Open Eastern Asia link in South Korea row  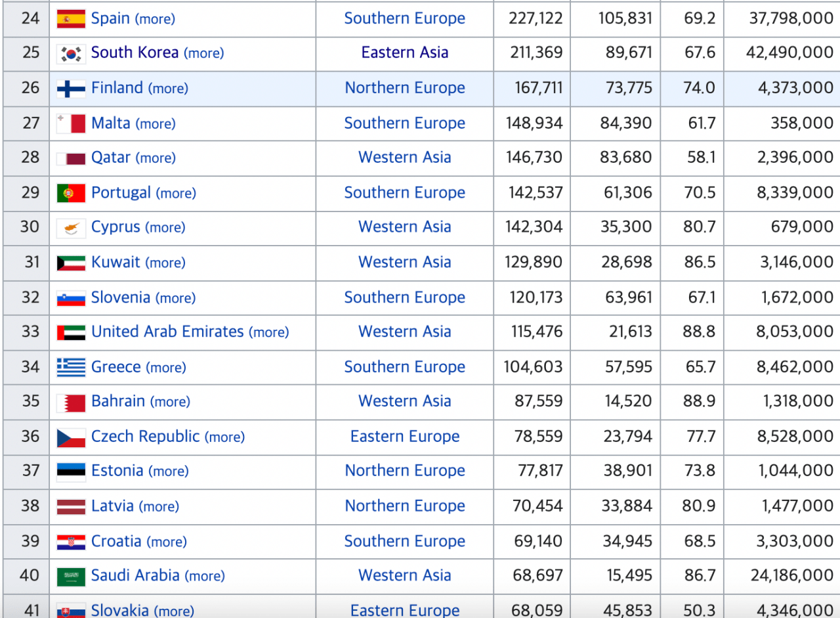405,53
